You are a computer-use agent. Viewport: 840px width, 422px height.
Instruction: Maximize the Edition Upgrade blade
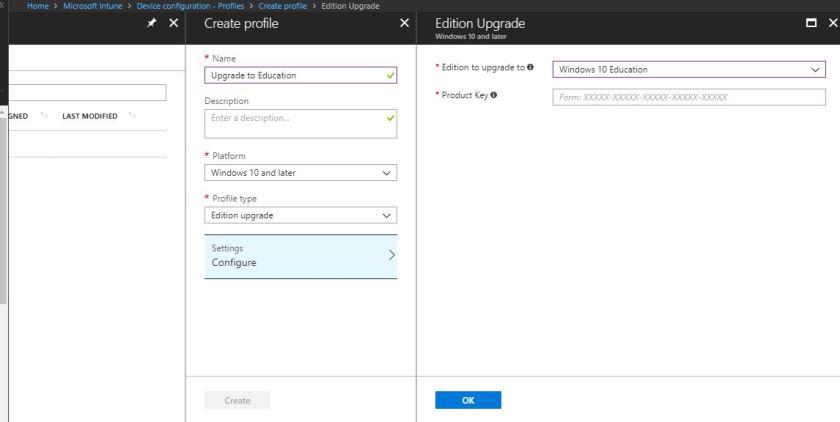[808, 23]
